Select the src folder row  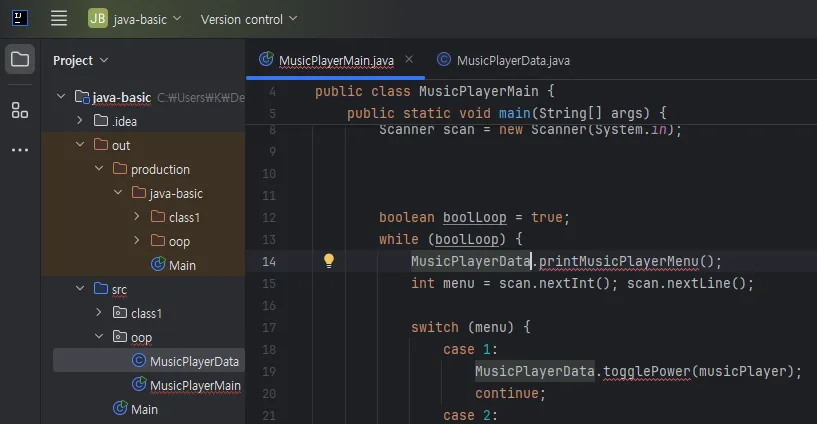pyautogui.click(x=143, y=289)
